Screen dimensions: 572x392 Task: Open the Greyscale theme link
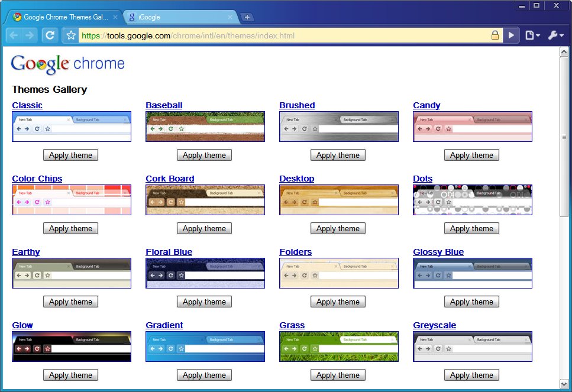coord(435,325)
